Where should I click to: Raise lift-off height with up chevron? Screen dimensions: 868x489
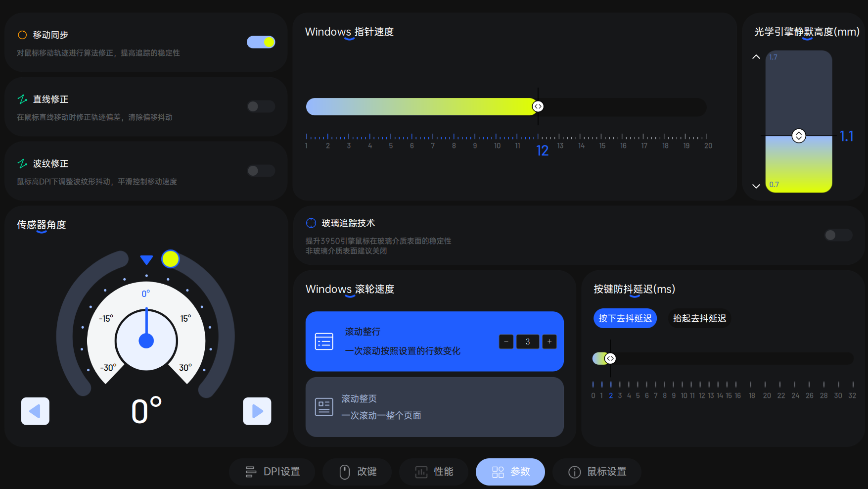[x=756, y=57]
